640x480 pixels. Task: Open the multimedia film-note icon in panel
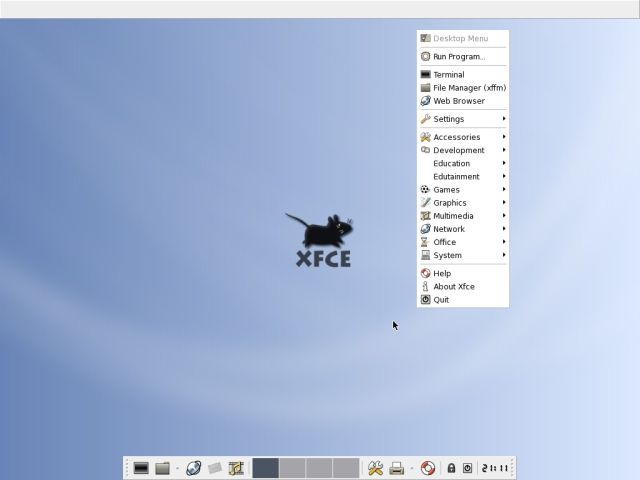236,468
